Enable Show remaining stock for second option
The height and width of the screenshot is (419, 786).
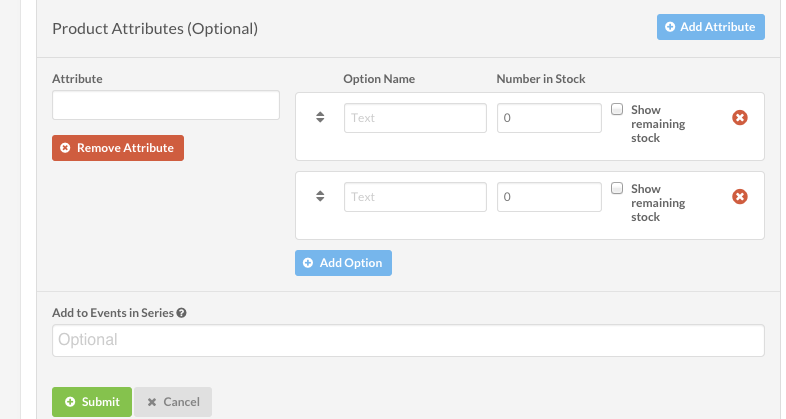point(617,188)
